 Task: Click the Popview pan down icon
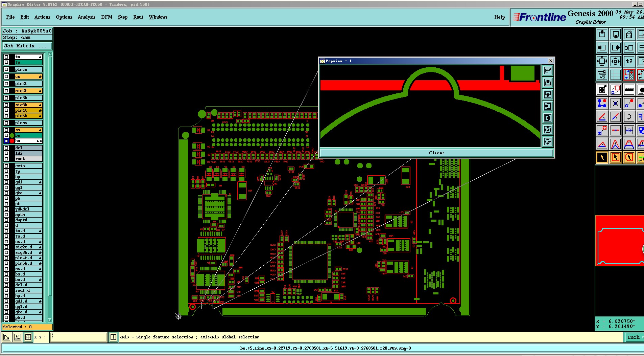point(548,94)
